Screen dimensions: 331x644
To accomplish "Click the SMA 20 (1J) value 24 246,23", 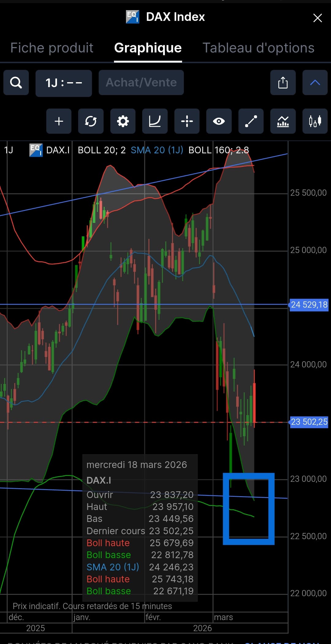I will tap(171, 567).
